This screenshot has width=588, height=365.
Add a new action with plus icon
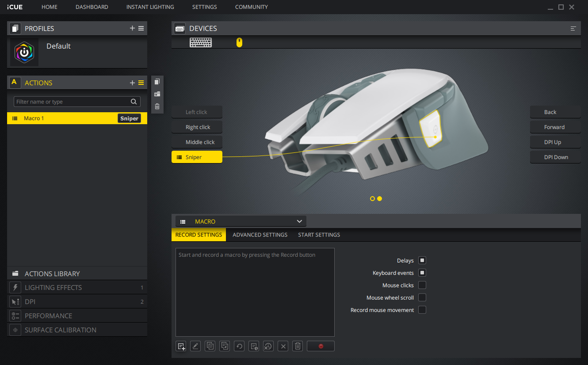[x=132, y=83]
